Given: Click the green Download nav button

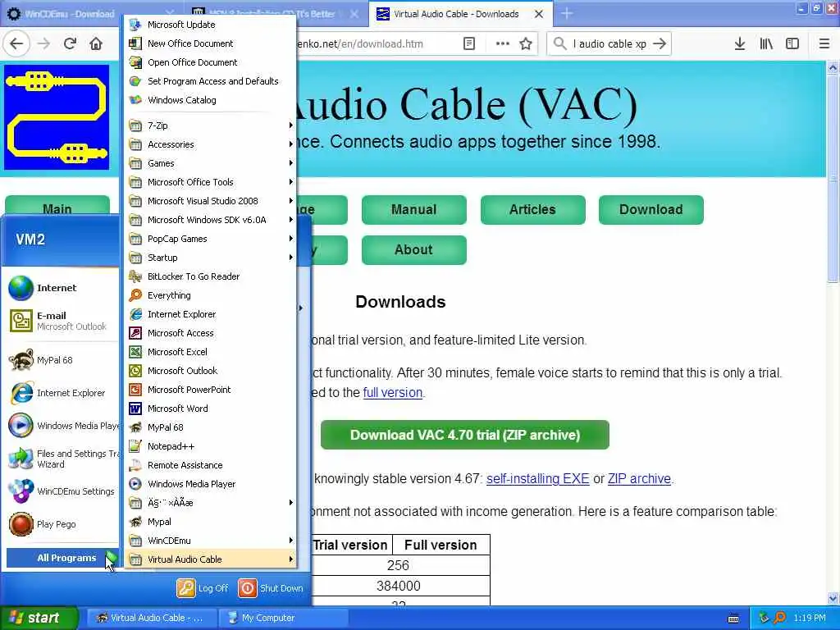Looking at the screenshot, I should point(651,209).
